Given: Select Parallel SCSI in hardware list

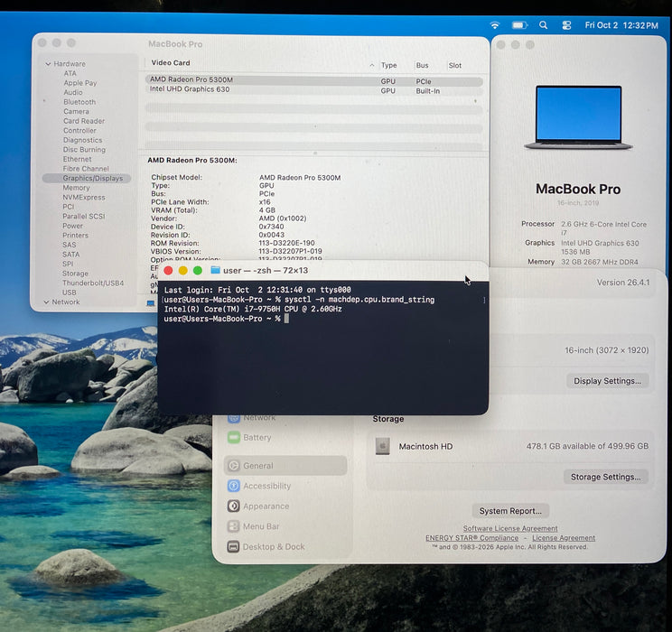Looking at the screenshot, I should tap(84, 216).
